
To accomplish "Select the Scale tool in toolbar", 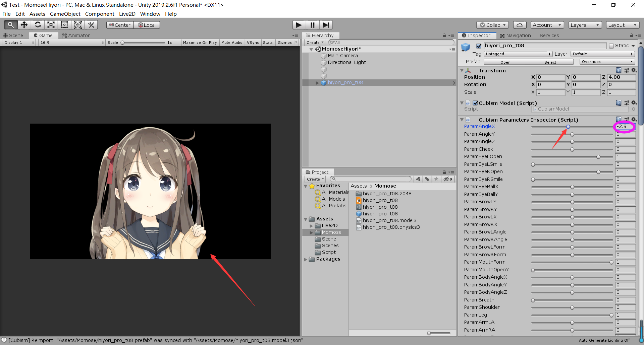I will pos(51,25).
